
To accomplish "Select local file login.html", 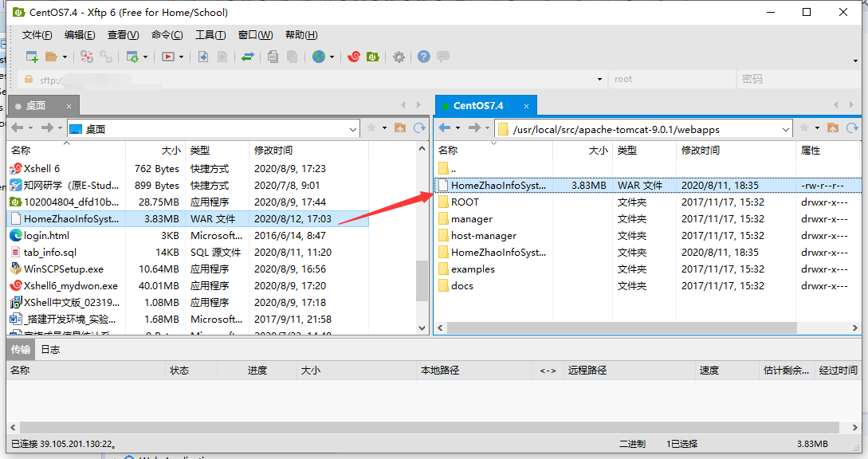I will tap(187, 235).
